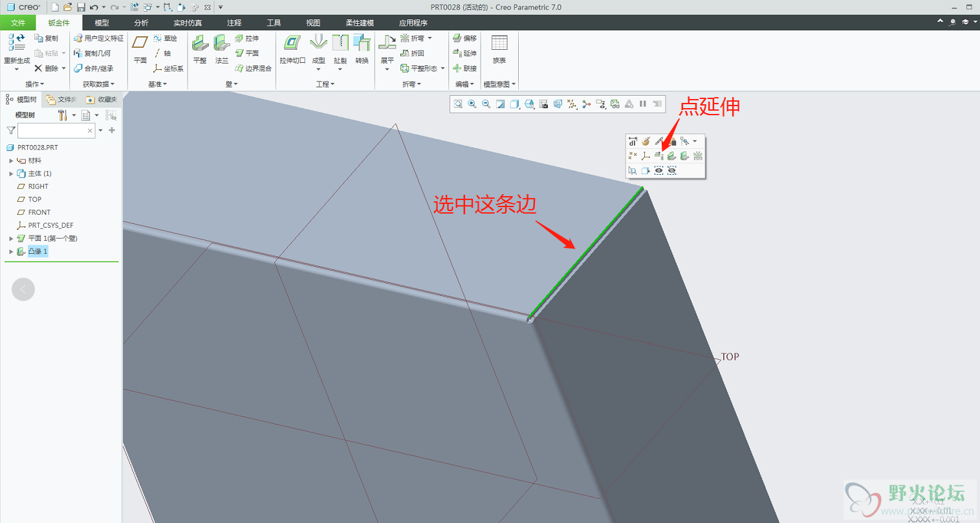
Task: Click the Show eye icon in mini toolbar
Action: (659, 170)
